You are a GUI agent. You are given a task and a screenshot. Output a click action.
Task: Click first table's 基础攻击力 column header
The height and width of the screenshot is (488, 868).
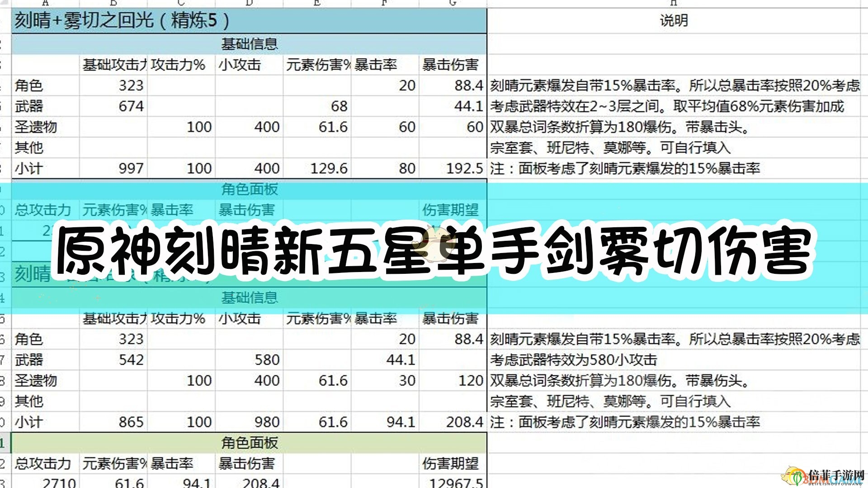tap(113, 65)
